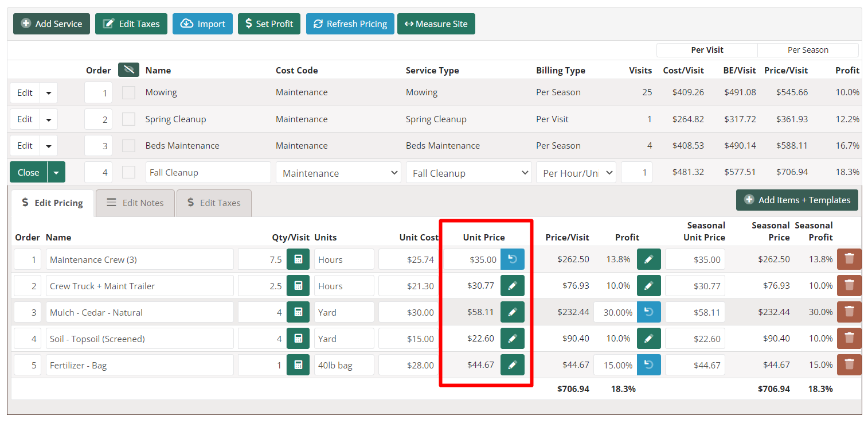The height and width of the screenshot is (423, 868).
Task: Edit unit price pencil for Crew Truck row
Action: (513, 286)
